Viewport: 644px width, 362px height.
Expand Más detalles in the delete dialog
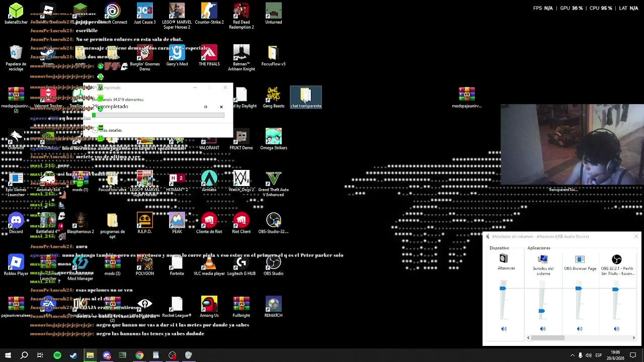(x=108, y=130)
